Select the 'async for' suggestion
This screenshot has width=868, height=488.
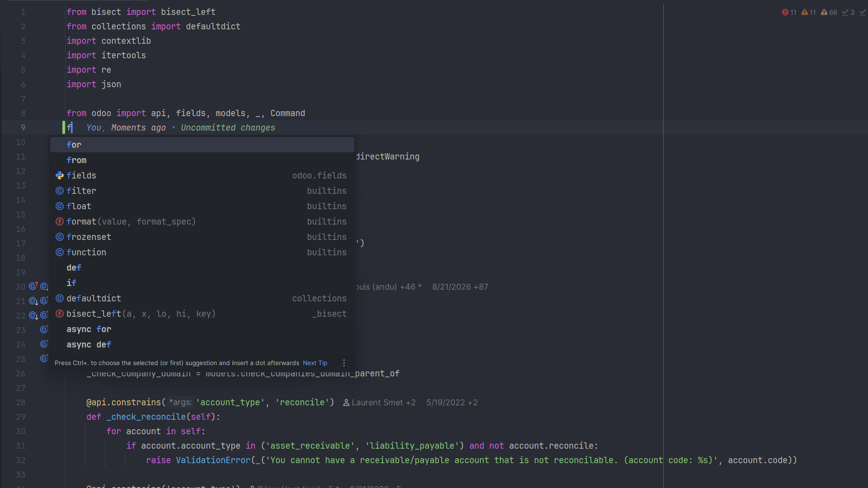[x=202, y=329]
